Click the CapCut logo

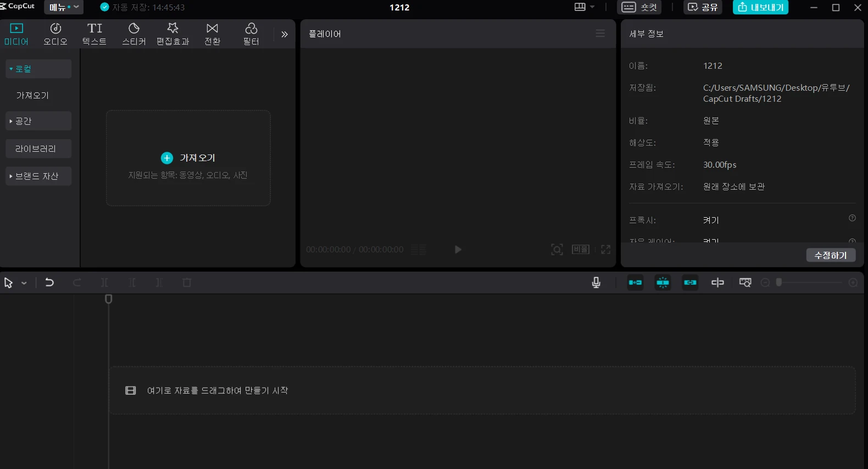[x=18, y=6]
